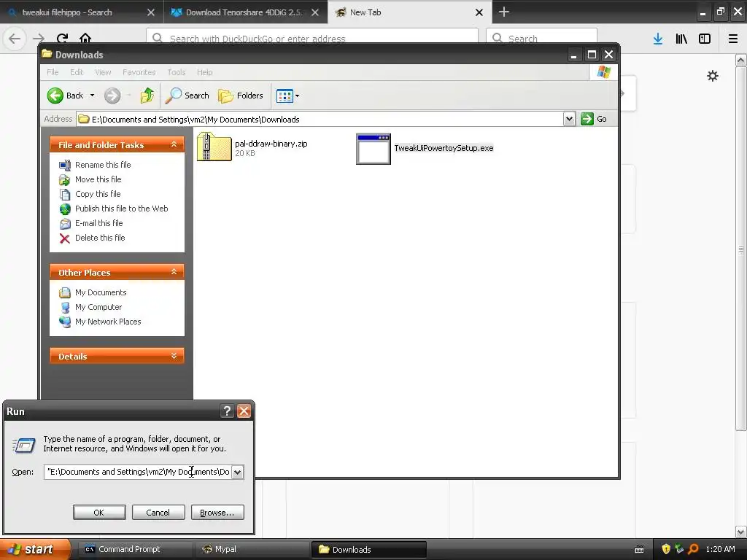The width and height of the screenshot is (747, 560).
Task: Open Search in Explorer toolbar
Action: point(187,96)
